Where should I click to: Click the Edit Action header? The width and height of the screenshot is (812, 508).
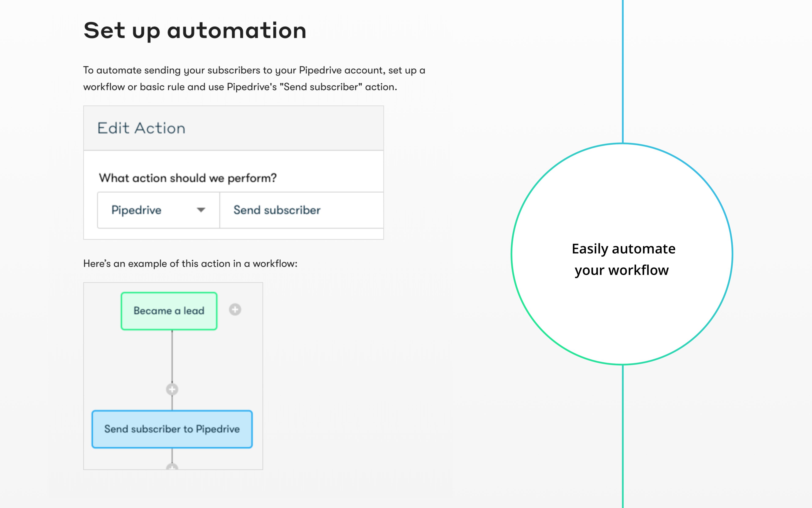tap(141, 128)
